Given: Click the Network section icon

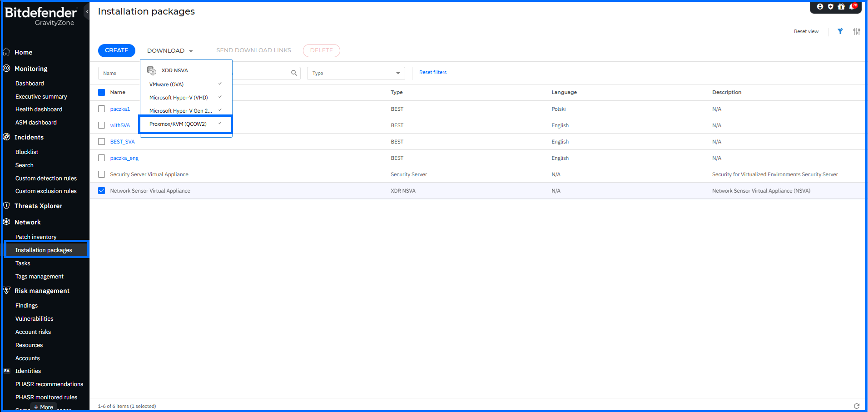Looking at the screenshot, I should 7,222.
